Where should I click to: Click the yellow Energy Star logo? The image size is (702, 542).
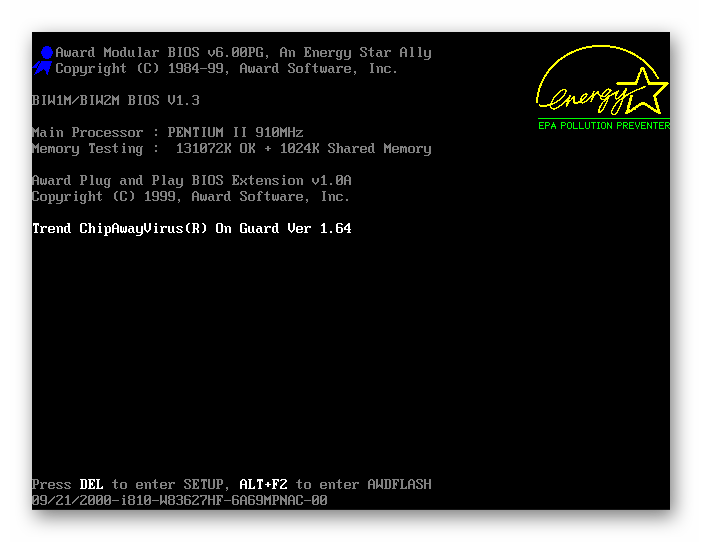[603, 80]
